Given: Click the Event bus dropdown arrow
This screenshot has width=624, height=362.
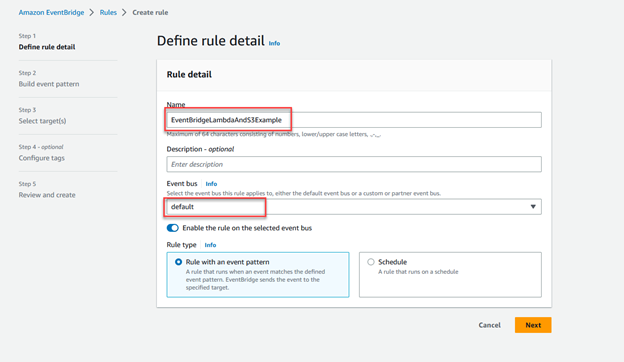Looking at the screenshot, I should pos(533,207).
